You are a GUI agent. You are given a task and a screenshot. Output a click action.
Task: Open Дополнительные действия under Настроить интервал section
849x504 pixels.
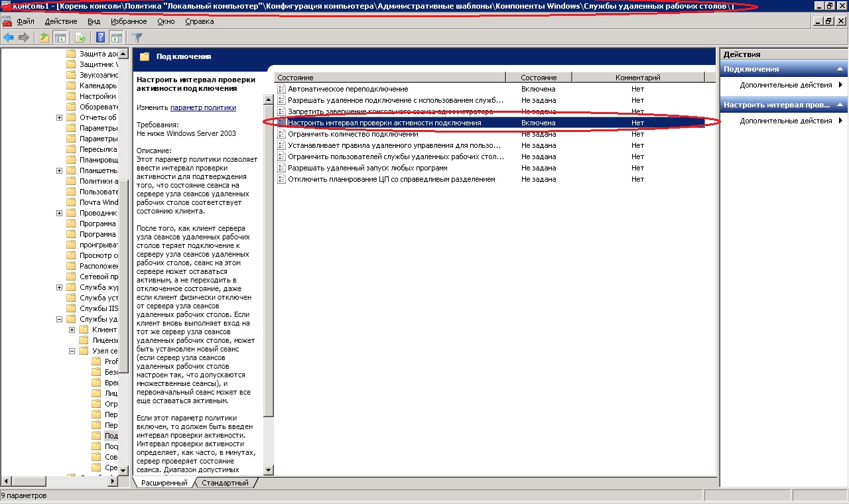786,121
